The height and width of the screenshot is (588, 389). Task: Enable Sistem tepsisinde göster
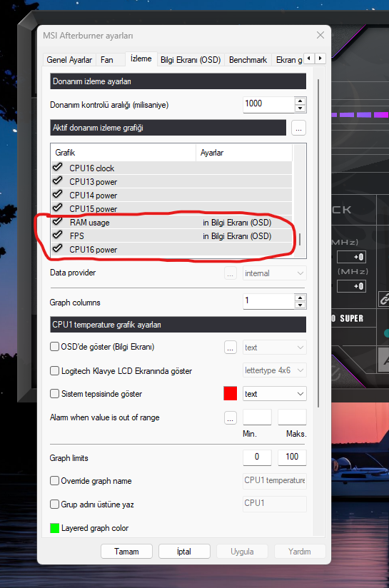point(54,394)
